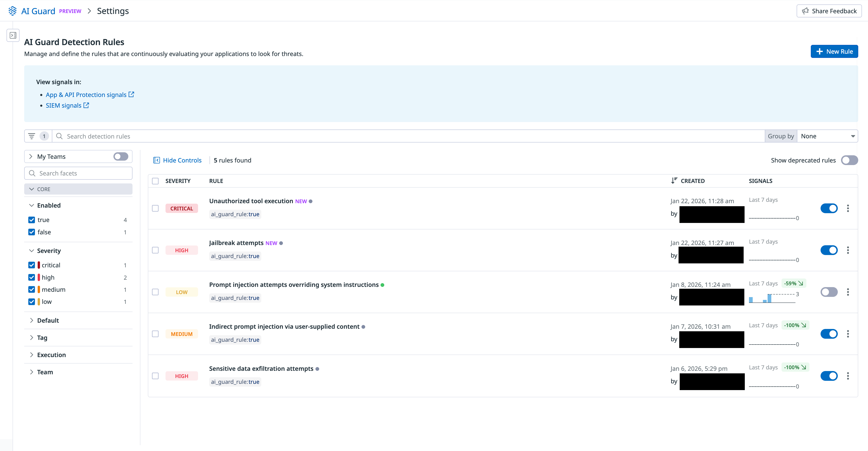Click the Created column sort icon
Viewport: 868px width, 451px height.
[x=674, y=181]
